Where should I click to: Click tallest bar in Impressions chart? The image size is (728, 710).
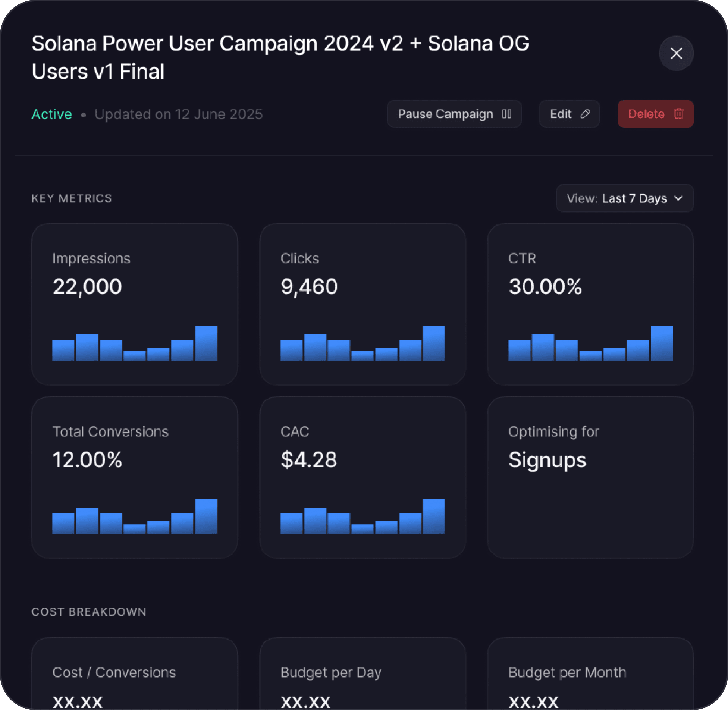coord(206,343)
